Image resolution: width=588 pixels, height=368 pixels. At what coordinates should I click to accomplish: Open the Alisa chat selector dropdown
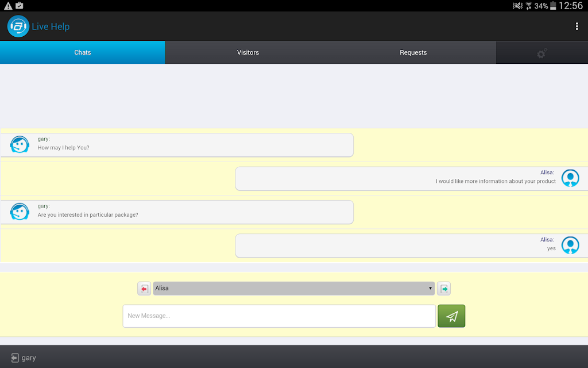click(293, 289)
